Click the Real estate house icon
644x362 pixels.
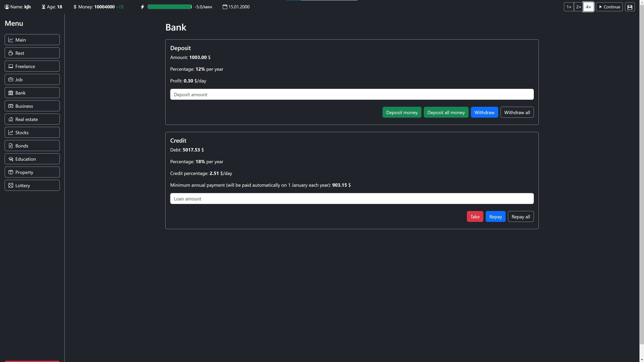(11, 119)
